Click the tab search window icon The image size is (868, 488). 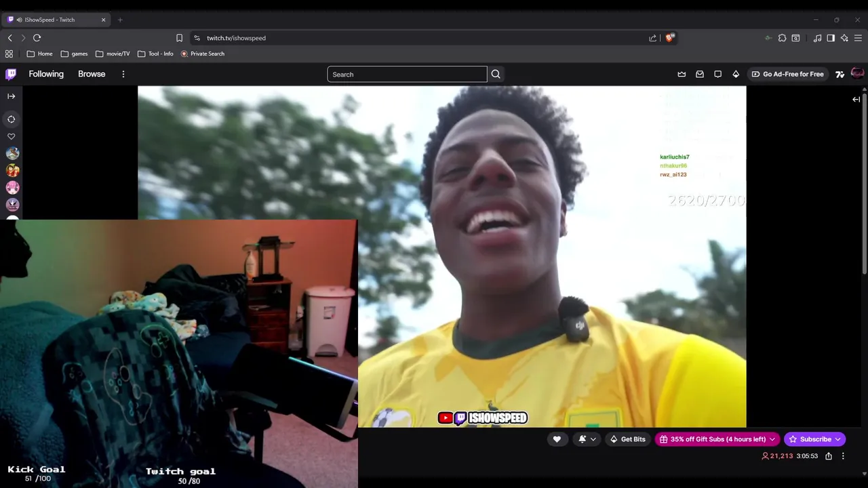click(796, 38)
